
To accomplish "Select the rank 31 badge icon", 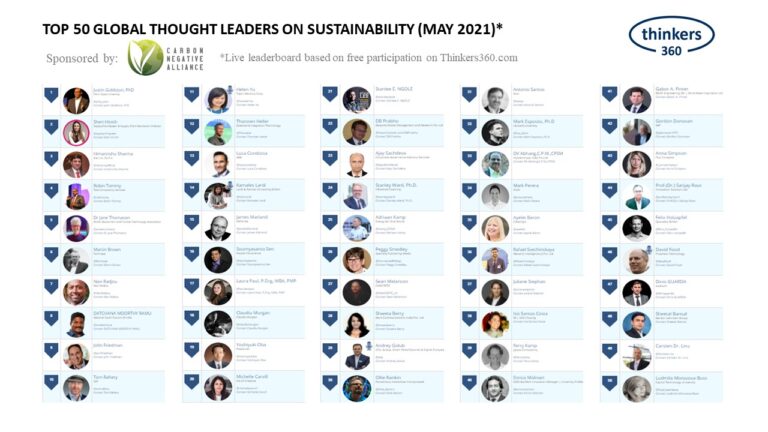I will pyautogui.click(x=468, y=95).
